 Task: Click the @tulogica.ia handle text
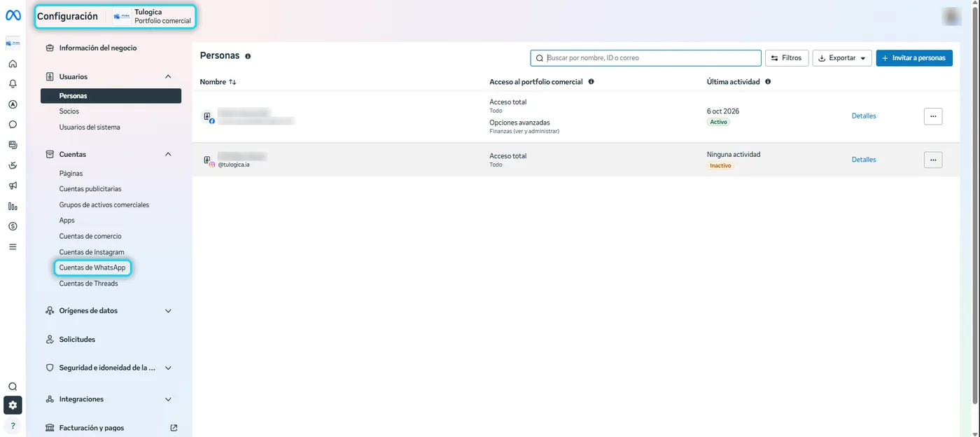click(234, 165)
